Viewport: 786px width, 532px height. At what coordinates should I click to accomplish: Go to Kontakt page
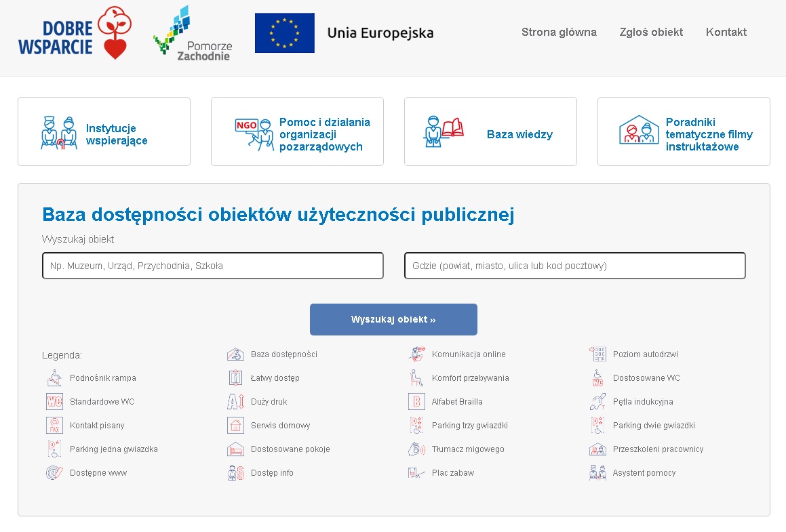click(726, 32)
